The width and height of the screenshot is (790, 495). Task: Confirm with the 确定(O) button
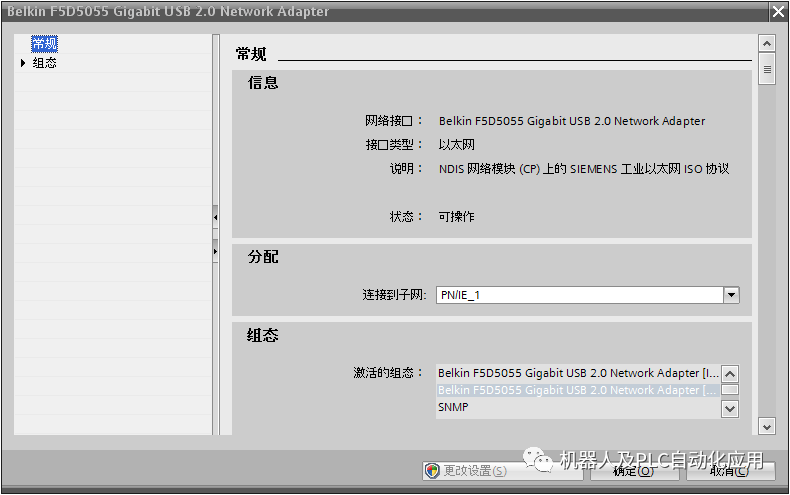coord(634,471)
